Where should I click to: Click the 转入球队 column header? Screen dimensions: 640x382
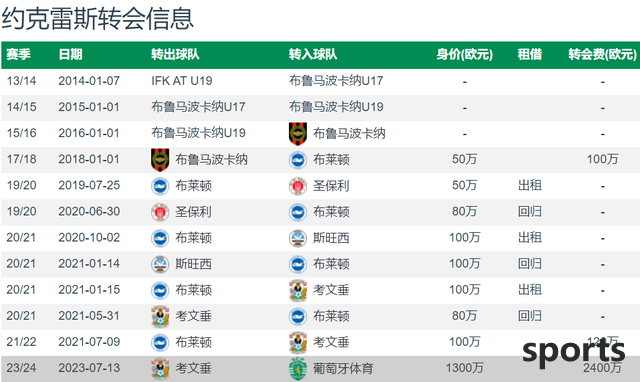coord(313,54)
